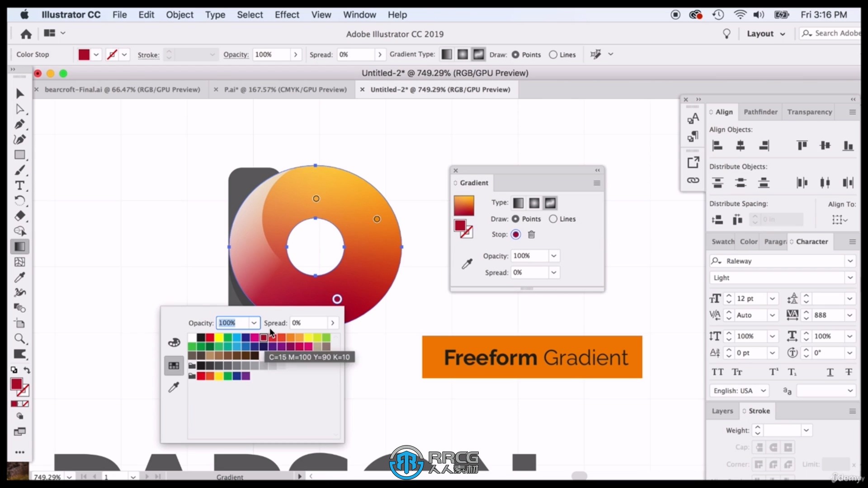Click the Search Adobe field
868x488 pixels.
click(831, 33)
